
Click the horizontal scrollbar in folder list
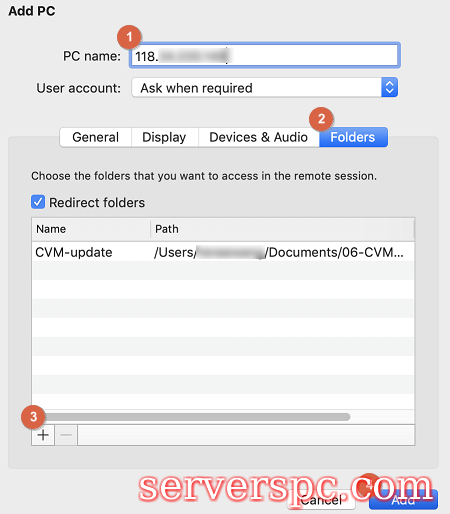tap(197, 417)
